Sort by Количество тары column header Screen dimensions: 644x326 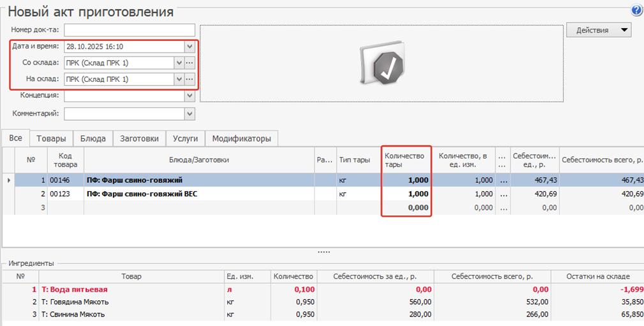tap(406, 160)
